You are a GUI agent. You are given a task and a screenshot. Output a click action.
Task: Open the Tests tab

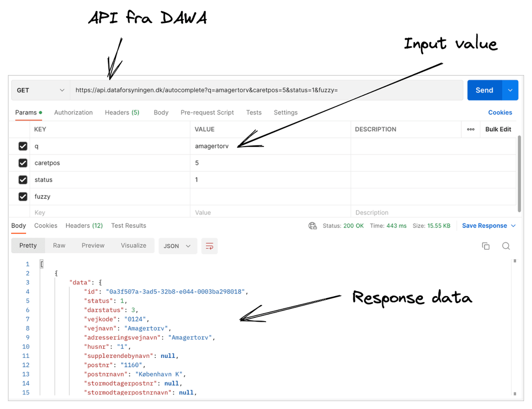[254, 113]
